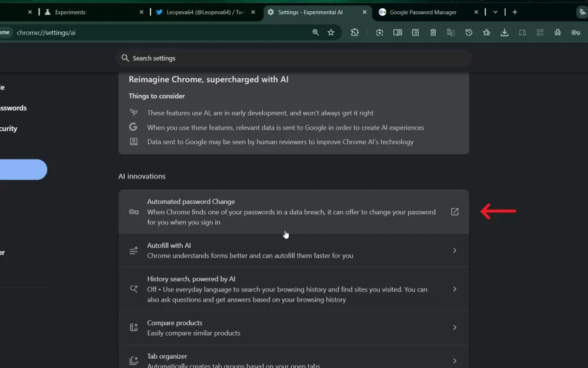The width and height of the screenshot is (588, 368).
Task: Open Compare products setting
Action: (293, 327)
